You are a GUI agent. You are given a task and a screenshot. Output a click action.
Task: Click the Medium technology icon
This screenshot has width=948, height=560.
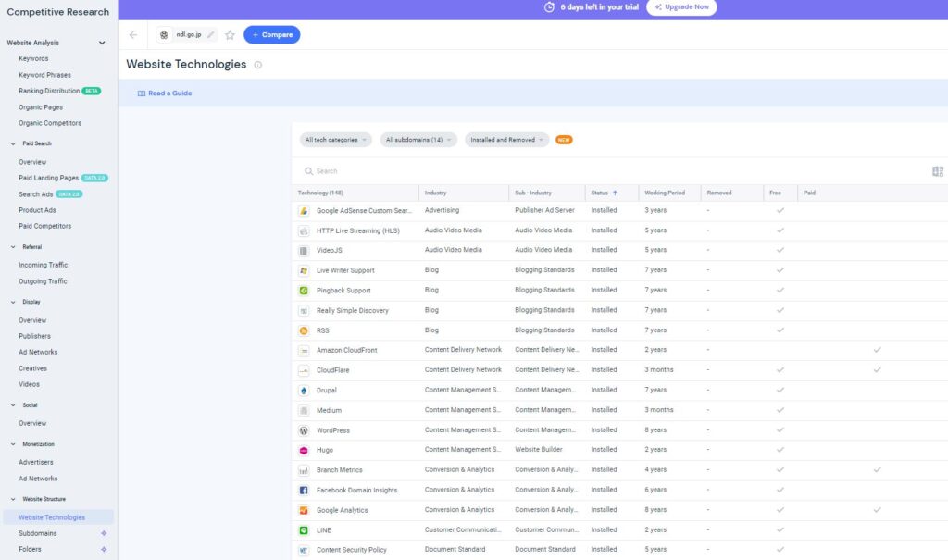[x=304, y=411]
